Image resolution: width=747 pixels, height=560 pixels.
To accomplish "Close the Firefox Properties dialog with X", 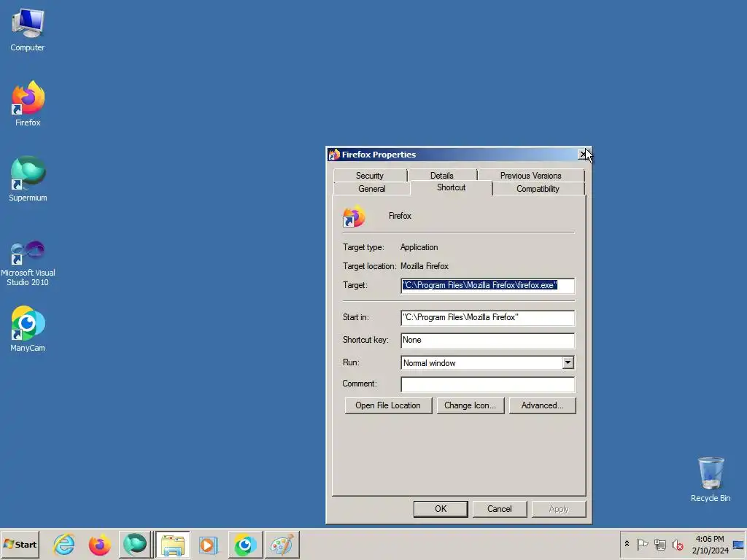I will (583, 155).
